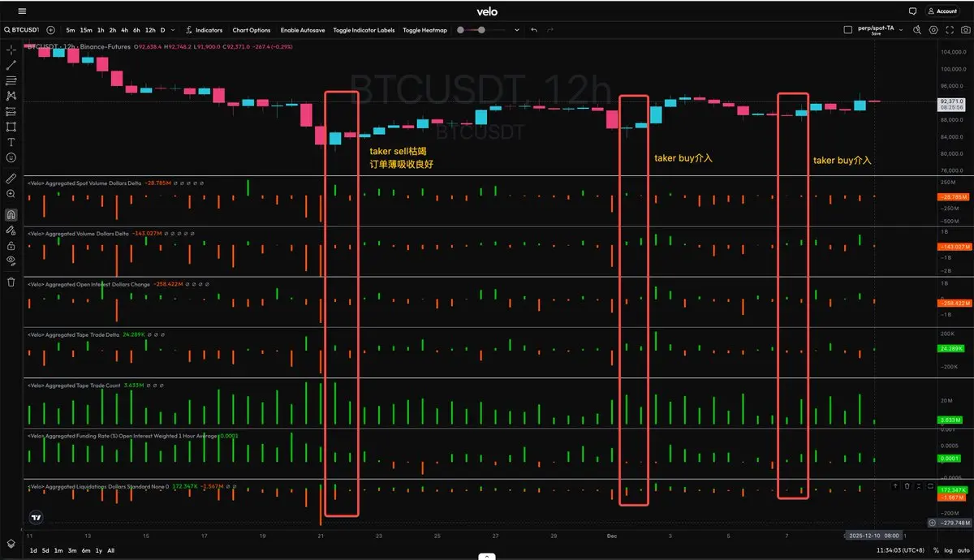Select the D daily timeframe

tap(162, 30)
